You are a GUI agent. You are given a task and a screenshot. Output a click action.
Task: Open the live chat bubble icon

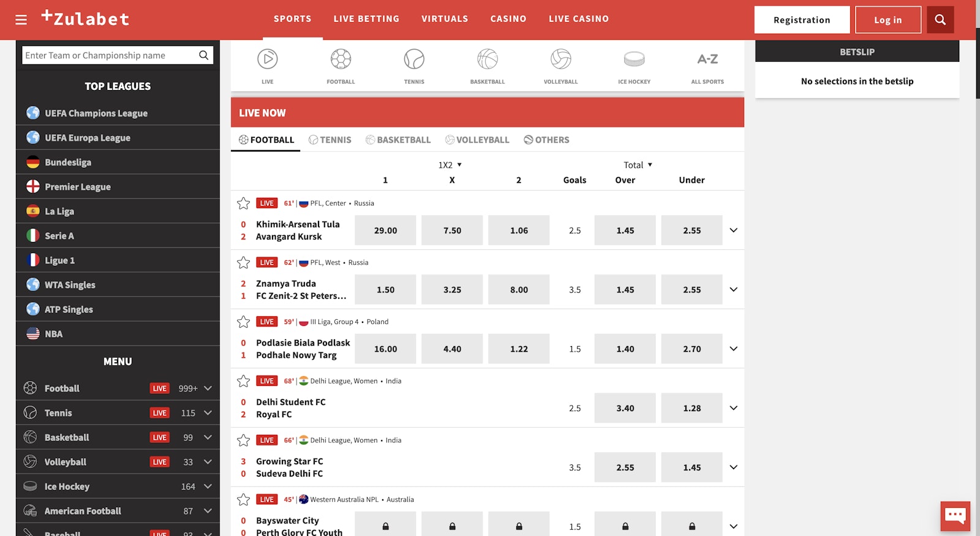(x=955, y=515)
